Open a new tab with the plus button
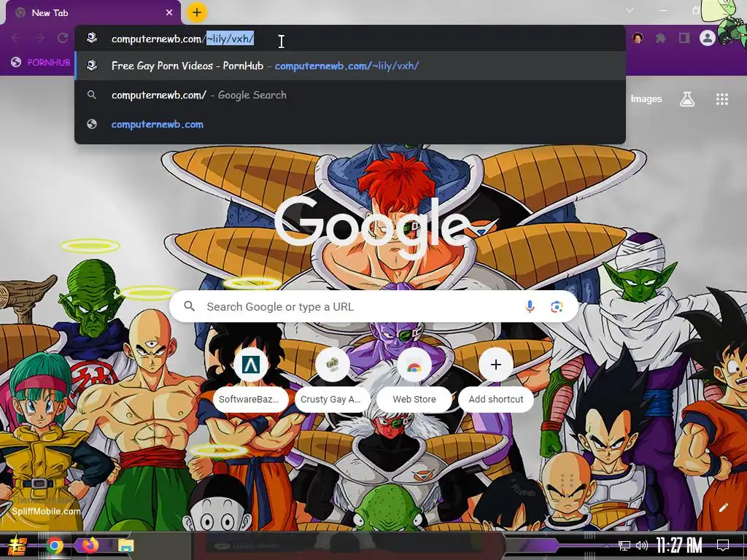Viewport: 747px width, 560px height. (x=197, y=13)
